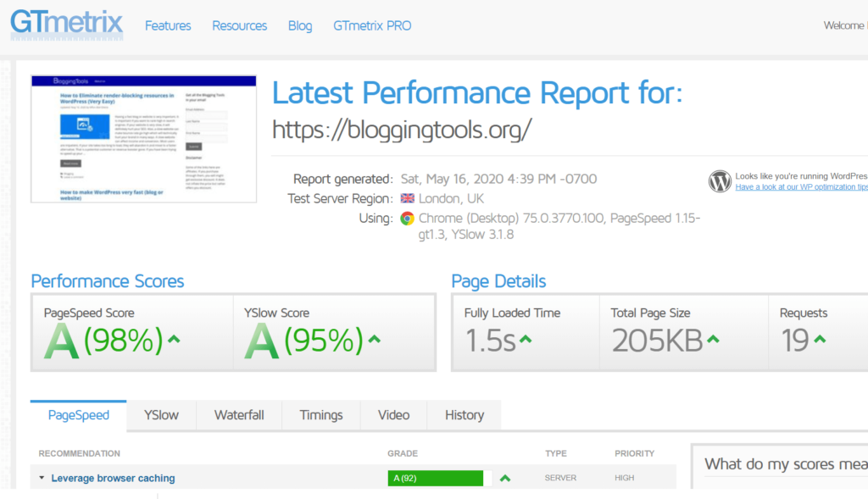The image size is (868, 499).
Task: Click the Fully Loaded Time up arrow
Action: click(x=526, y=339)
